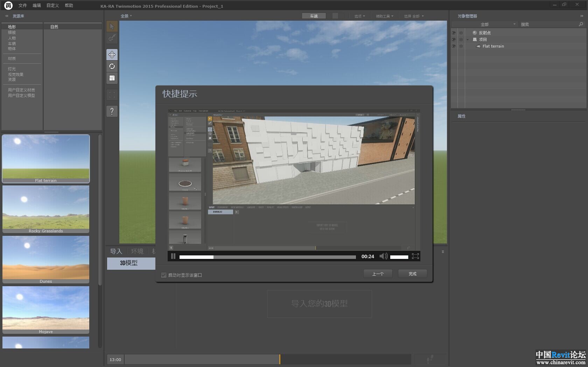Hide Flat terrain with its eye icon

[454, 46]
